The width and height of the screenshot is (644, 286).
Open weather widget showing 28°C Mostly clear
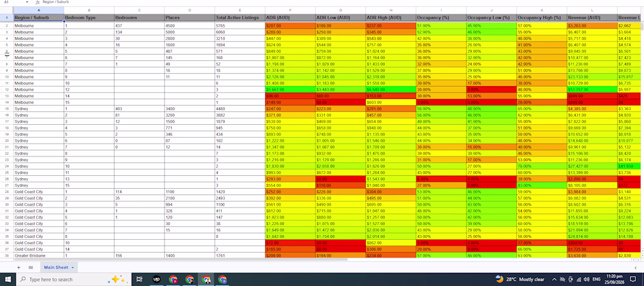(x=520, y=280)
